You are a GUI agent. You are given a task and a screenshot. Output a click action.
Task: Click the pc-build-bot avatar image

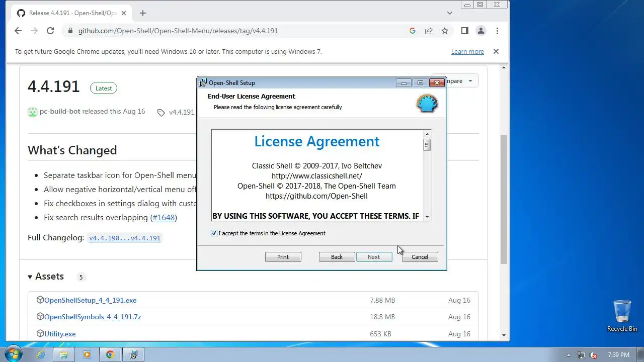[x=33, y=112]
